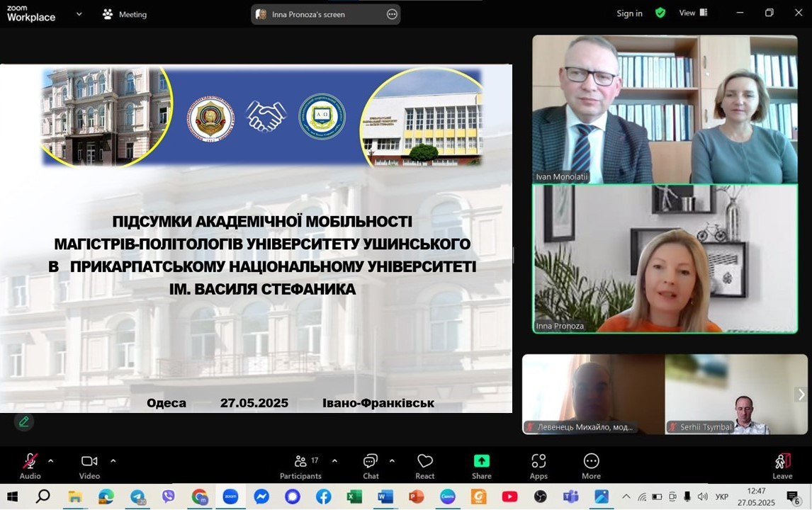Open the View layout menu
The width and height of the screenshot is (812, 510).
point(693,13)
